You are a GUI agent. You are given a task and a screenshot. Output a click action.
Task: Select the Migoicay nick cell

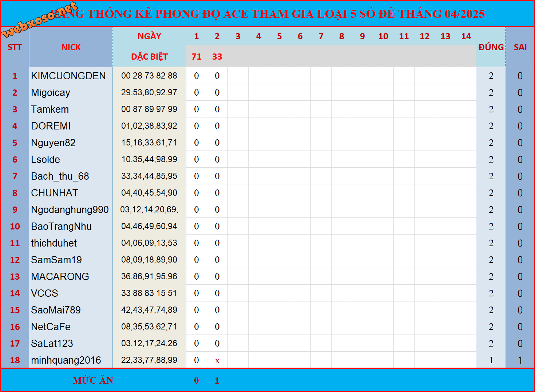pos(71,92)
